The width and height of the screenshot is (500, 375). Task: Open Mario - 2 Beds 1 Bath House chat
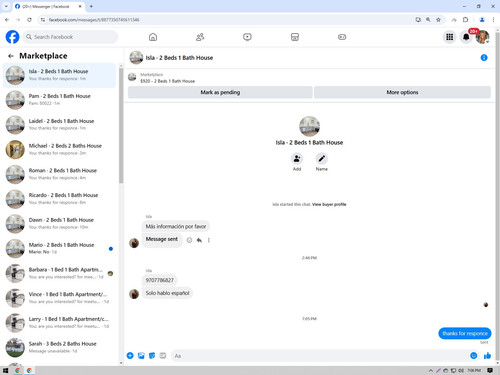pos(59,248)
